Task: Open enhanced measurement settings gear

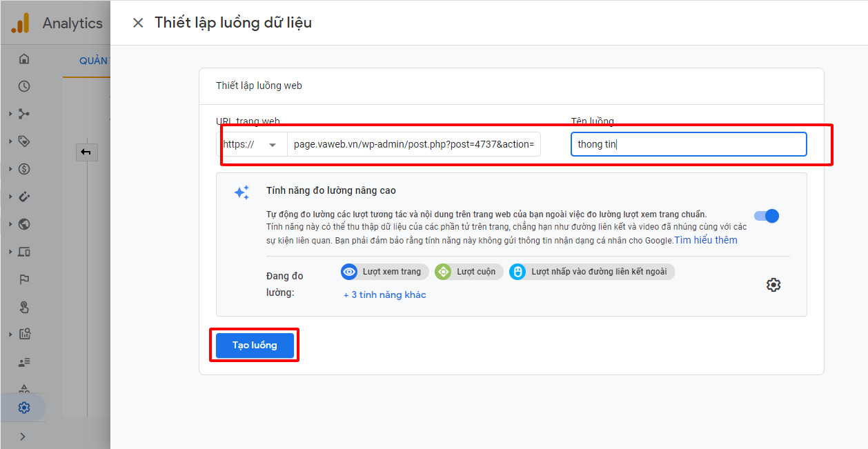Action: (x=773, y=285)
